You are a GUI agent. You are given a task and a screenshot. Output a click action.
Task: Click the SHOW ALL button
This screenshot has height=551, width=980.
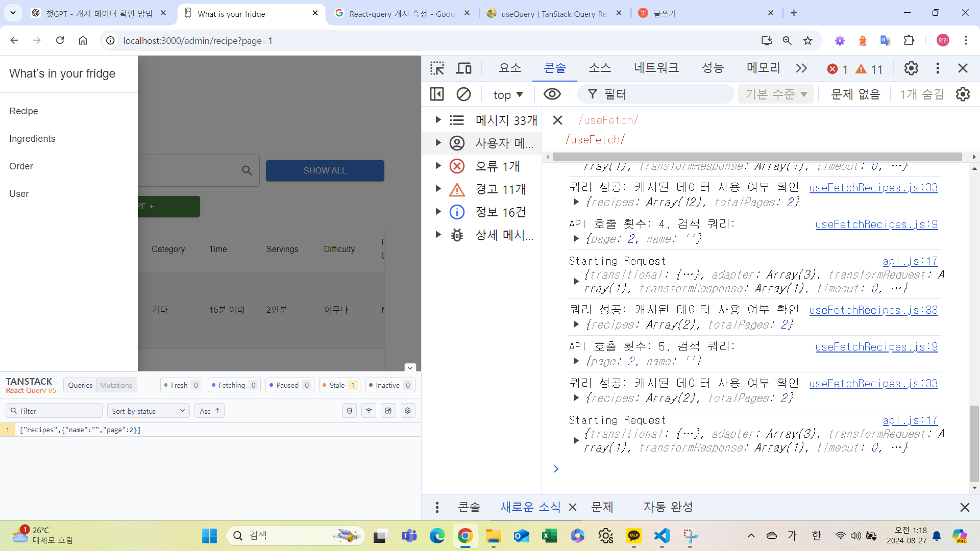325,170
